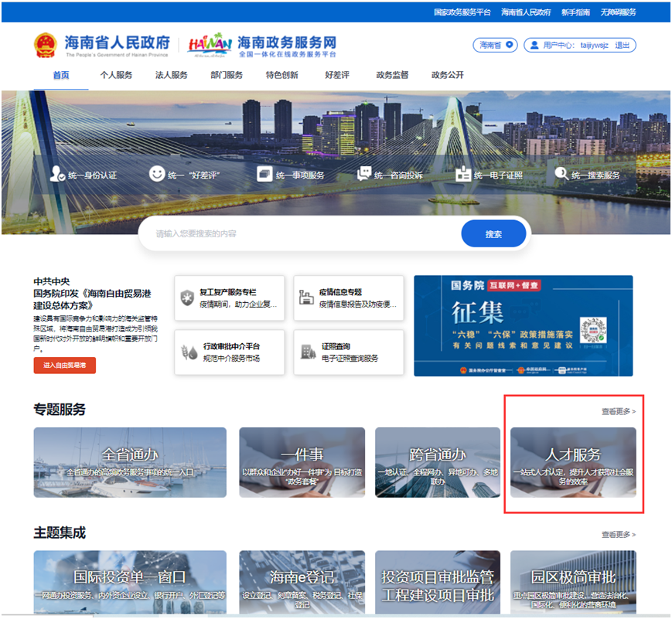Open the 个人服务 menu
The width and height of the screenshot is (672, 619).
(x=116, y=75)
